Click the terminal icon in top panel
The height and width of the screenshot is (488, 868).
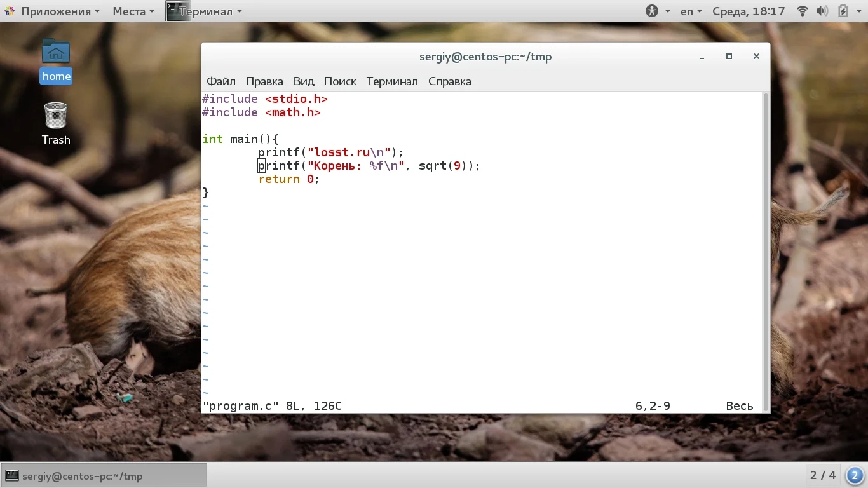[x=177, y=11]
